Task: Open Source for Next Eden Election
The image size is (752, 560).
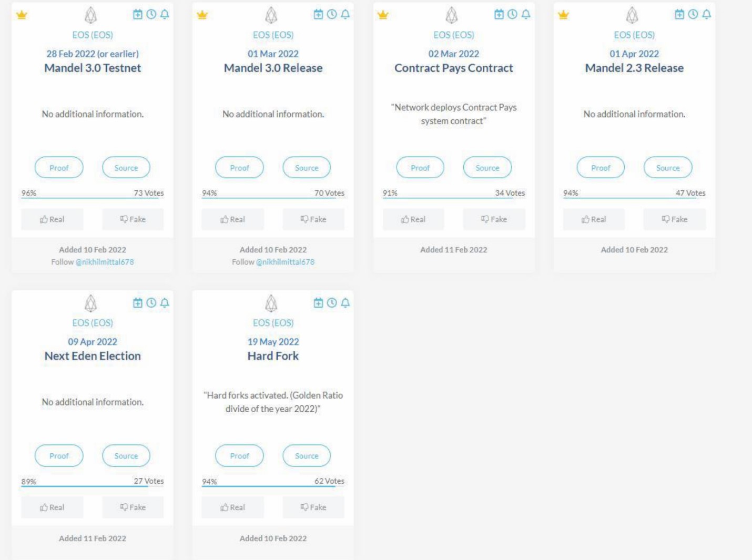Action: (x=126, y=456)
